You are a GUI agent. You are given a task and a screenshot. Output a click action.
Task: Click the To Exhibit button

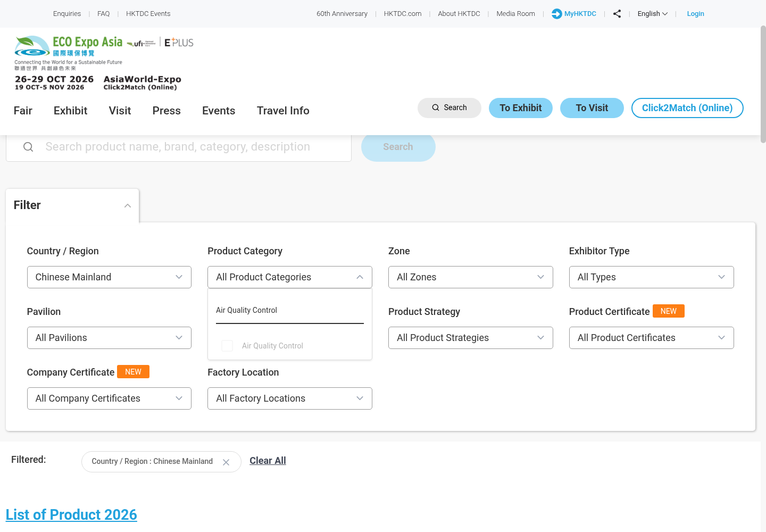521,108
